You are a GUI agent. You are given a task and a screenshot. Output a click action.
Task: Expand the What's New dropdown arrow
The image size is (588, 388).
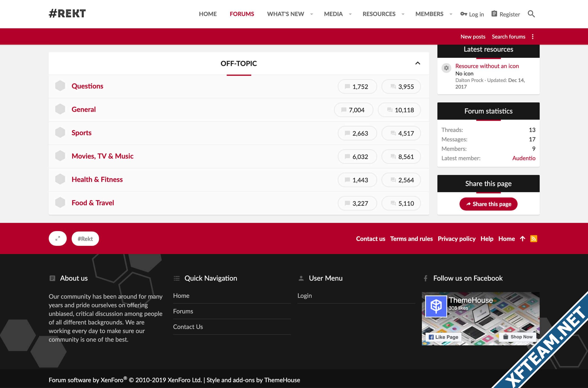[311, 14]
